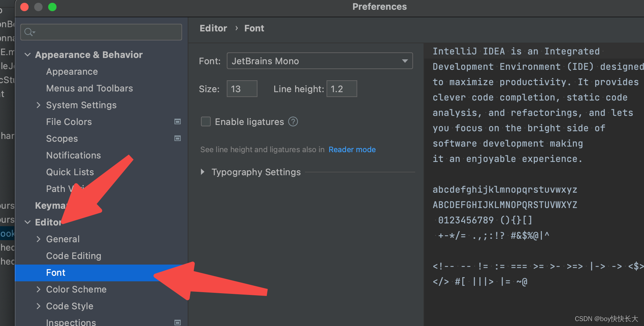644x326 pixels.
Task: Open the Inspections settings page
Action: [71, 322]
